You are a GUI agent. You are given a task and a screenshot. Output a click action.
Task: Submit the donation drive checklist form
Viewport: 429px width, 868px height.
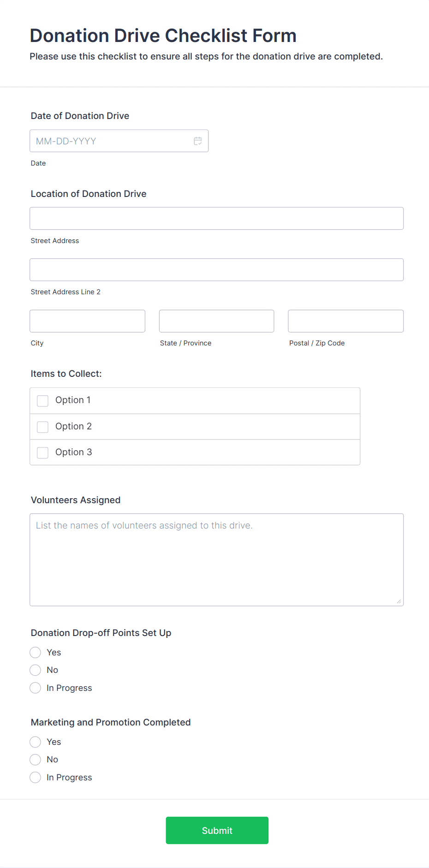[x=217, y=831]
